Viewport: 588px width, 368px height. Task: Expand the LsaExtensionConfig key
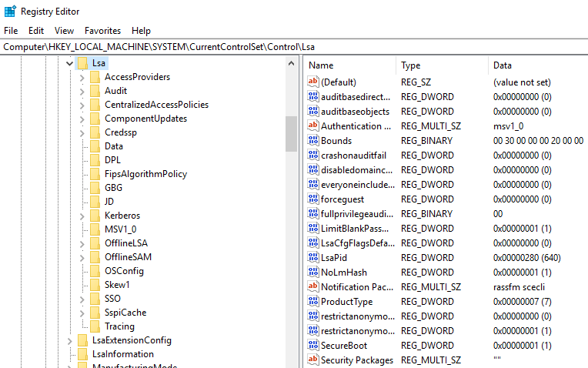(69, 340)
